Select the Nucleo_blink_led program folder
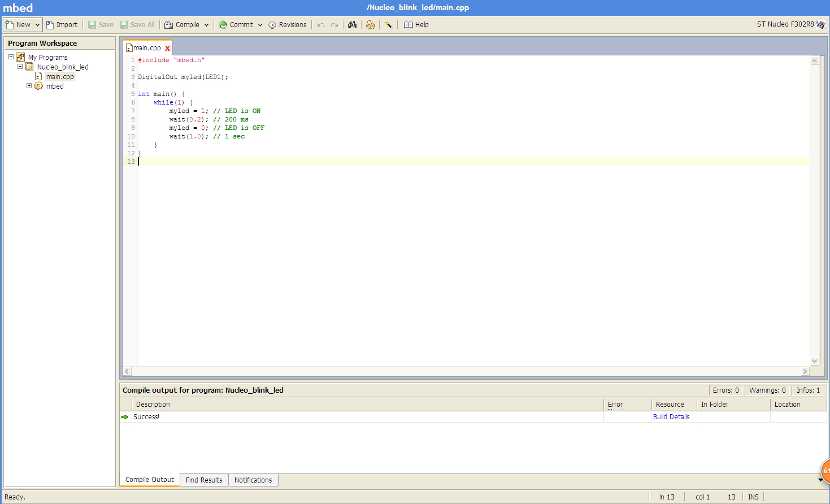 (x=63, y=67)
